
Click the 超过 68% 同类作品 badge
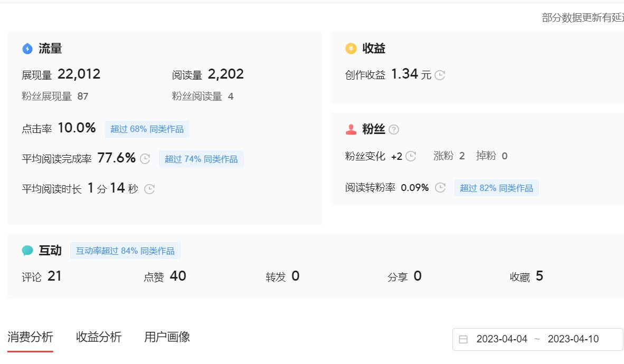click(147, 129)
